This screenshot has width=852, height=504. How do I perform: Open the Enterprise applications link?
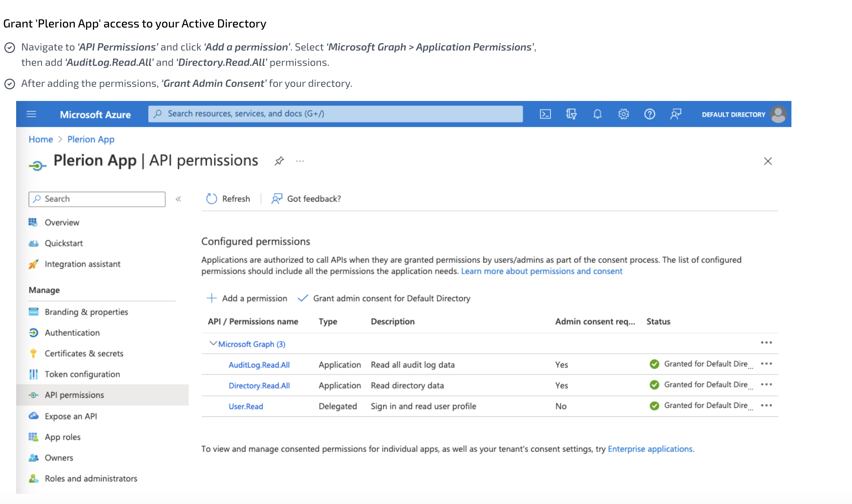[651, 449]
